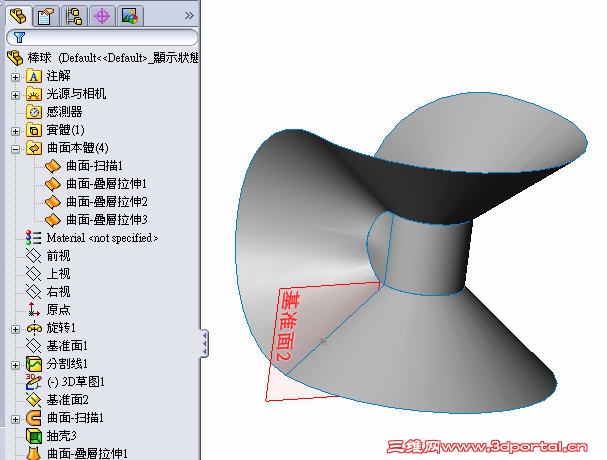Viewport: 607px width, 460px height.
Task: Select the 抽壳3 label
Action: point(61,436)
